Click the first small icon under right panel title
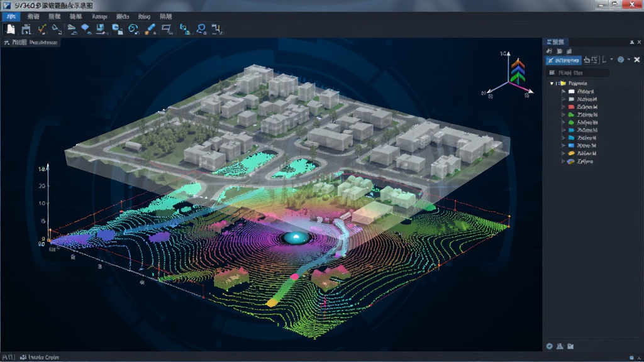Screen dimensions: 644x362 pos(549,51)
